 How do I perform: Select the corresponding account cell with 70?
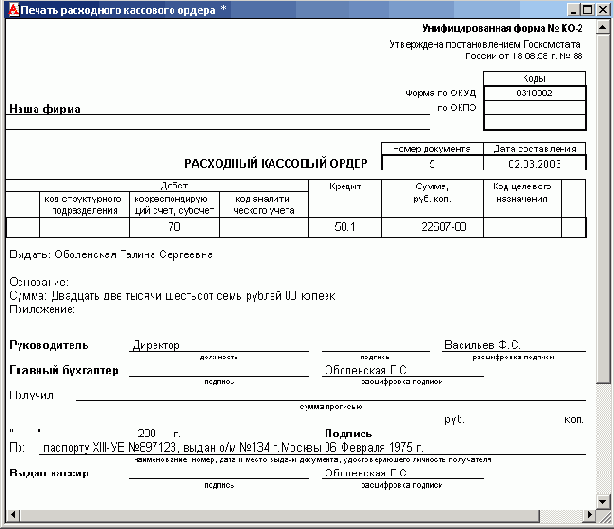[175, 228]
